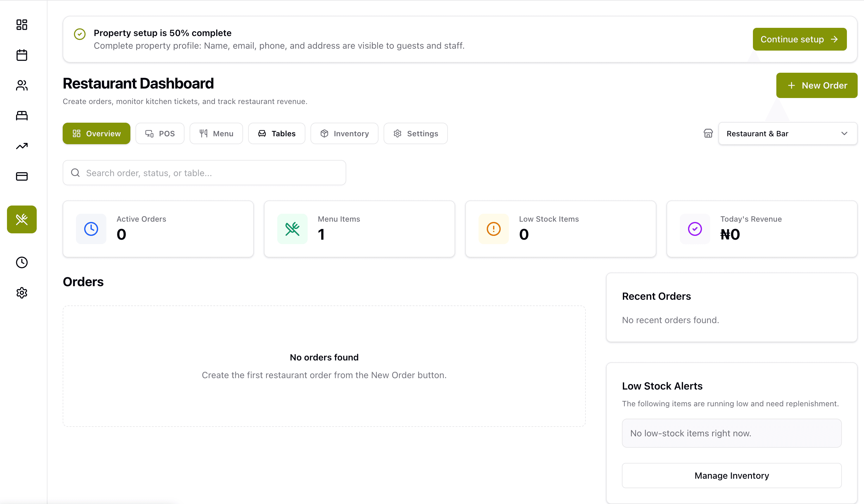
Task: Open the guests people icon in sidebar
Action: [x=22, y=85]
